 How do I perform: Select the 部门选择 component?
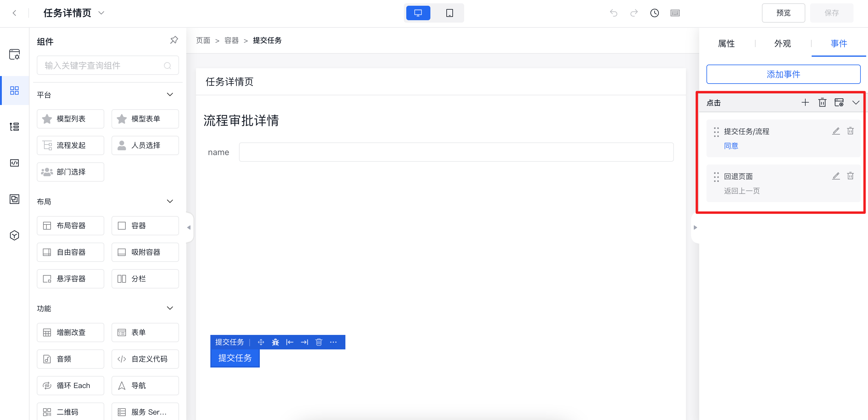click(x=71, y=172)
